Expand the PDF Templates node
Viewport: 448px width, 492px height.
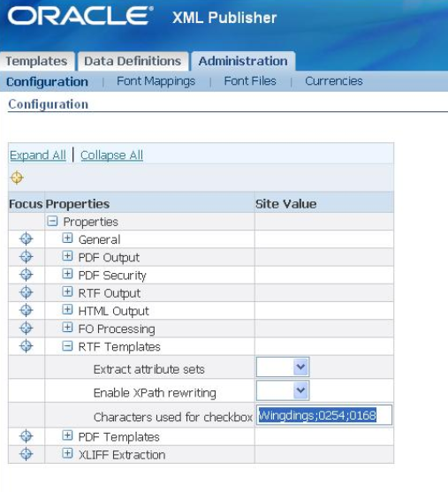coord(67,435)
